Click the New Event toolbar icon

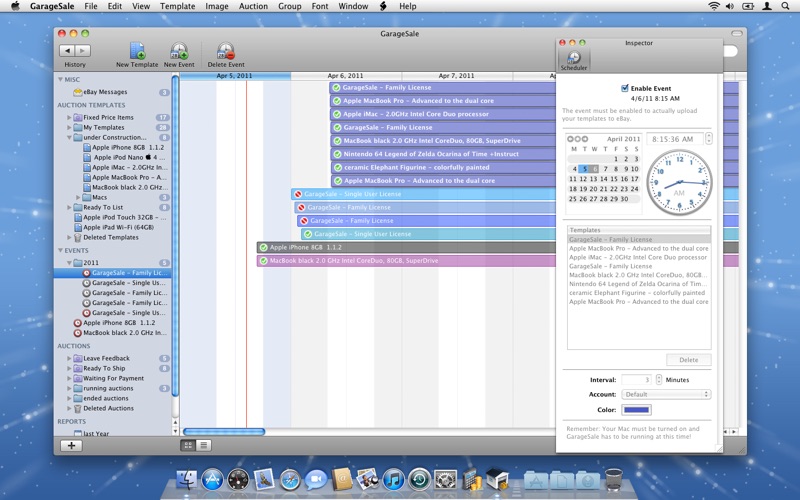point(179,52)
